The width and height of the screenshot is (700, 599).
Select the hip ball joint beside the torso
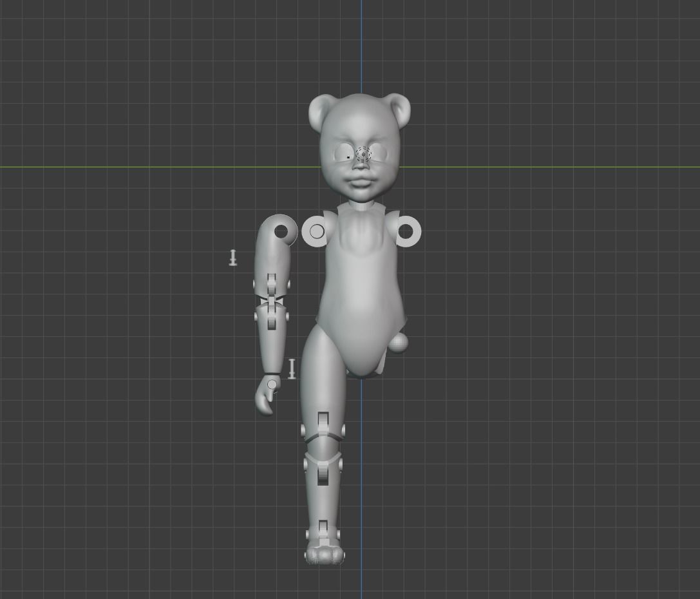pyautogui.click(x=399, y=343)
